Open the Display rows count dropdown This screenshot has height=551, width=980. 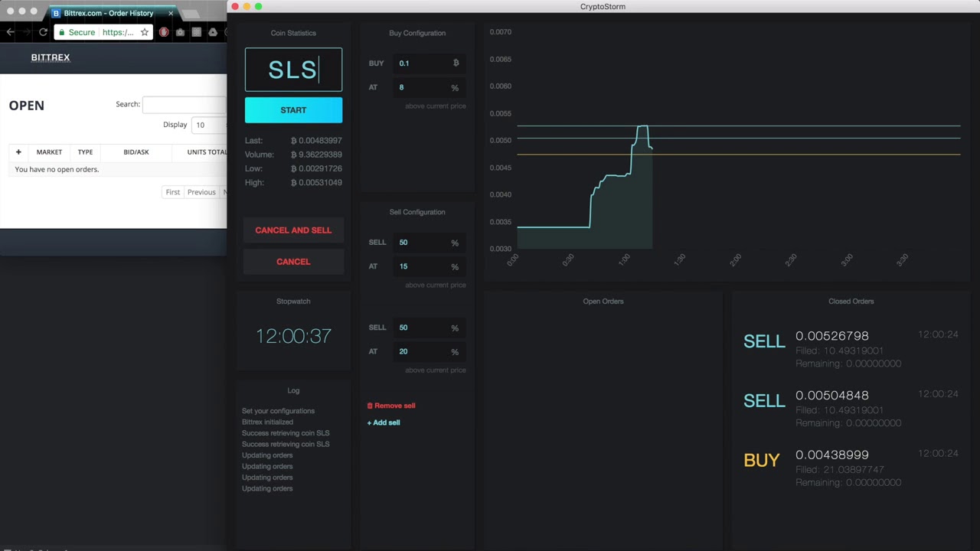pos(209,125)
